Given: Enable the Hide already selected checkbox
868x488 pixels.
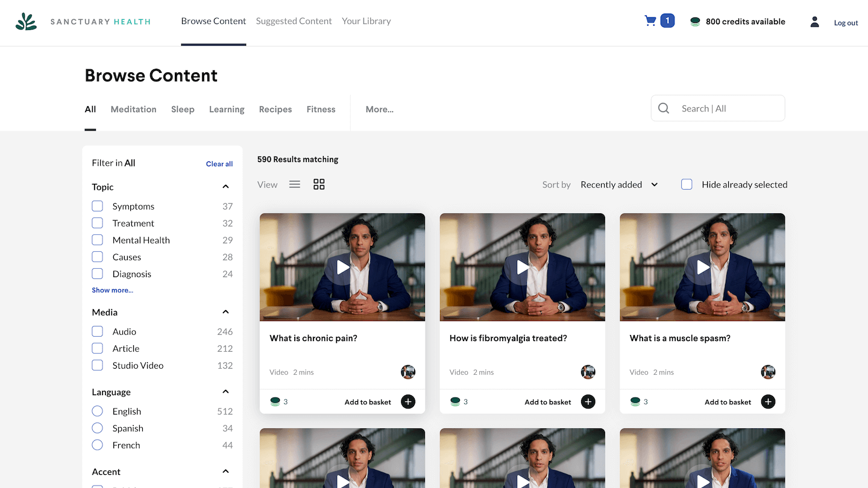Looking at the screenshot, I should (x=687, y=184).
